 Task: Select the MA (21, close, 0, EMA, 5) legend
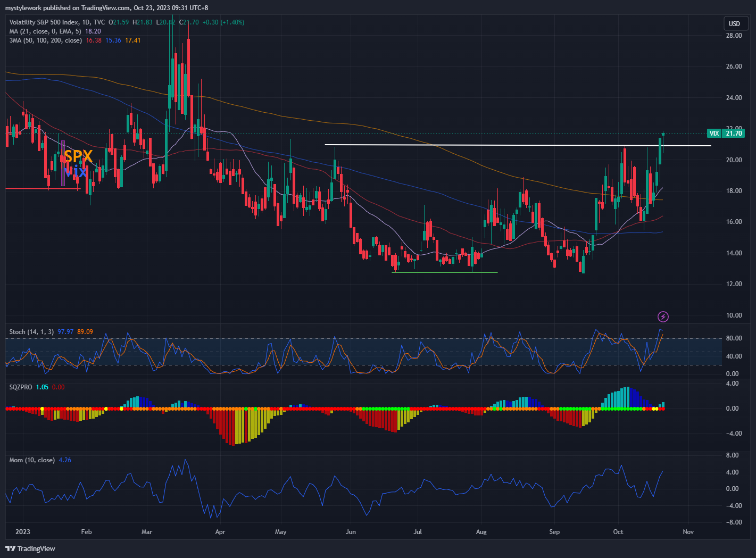[45, 31]
